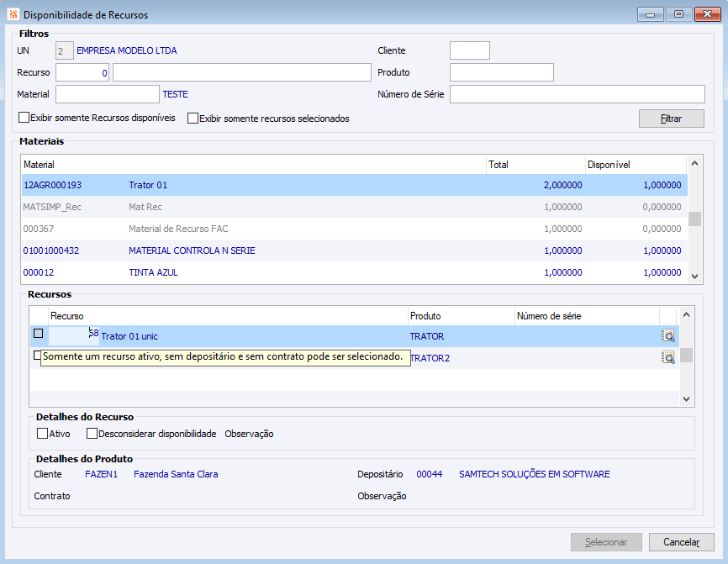The image size is (728, 564).
Task: Select the TINTA AZUL material row
Action: (x=252, y=272)
